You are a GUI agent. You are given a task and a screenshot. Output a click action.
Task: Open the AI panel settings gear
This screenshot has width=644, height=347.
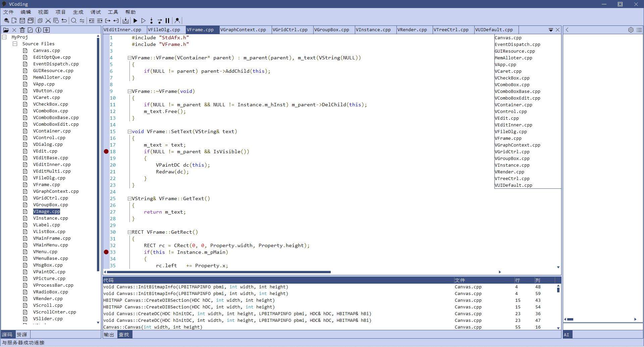click(x=631, y=30)
